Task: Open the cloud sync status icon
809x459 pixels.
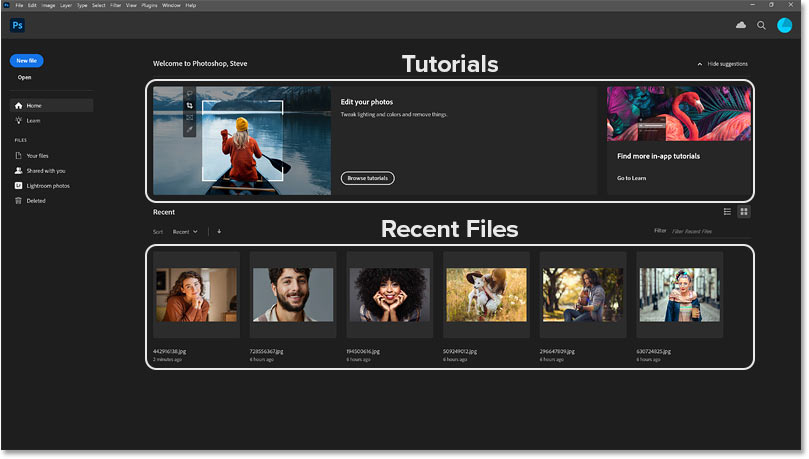Action: (741, 25)
